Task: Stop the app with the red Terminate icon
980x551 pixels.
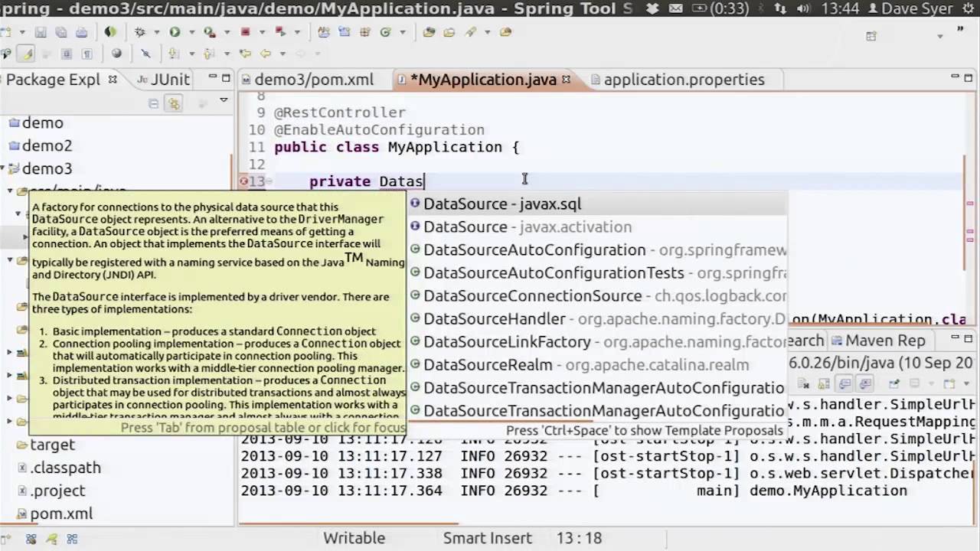Action: [x=245, y=32]
